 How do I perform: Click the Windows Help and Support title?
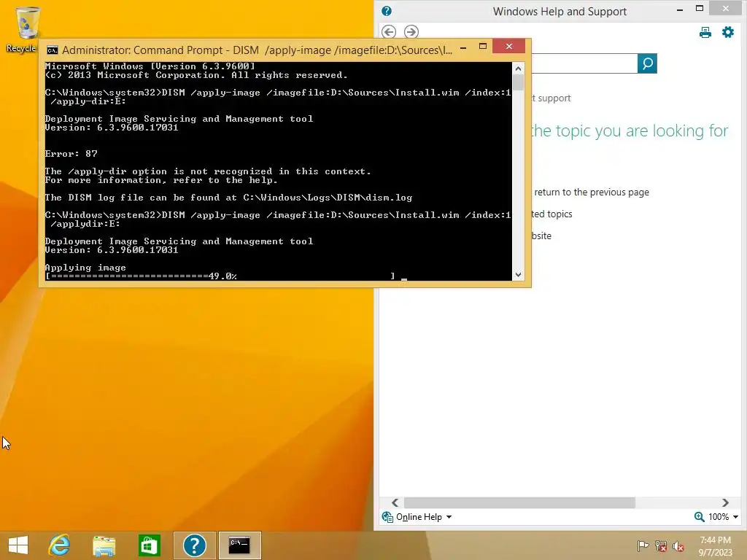click(x=560, y=12)
